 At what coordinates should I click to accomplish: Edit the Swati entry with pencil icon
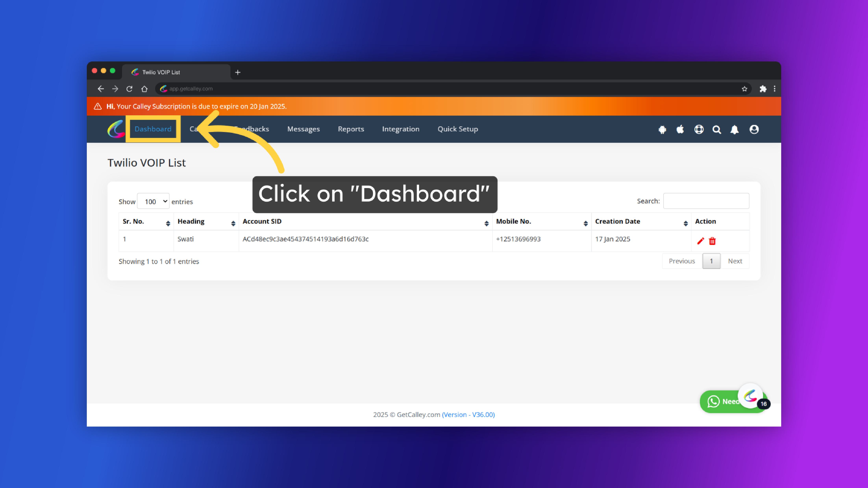(701, 241)
